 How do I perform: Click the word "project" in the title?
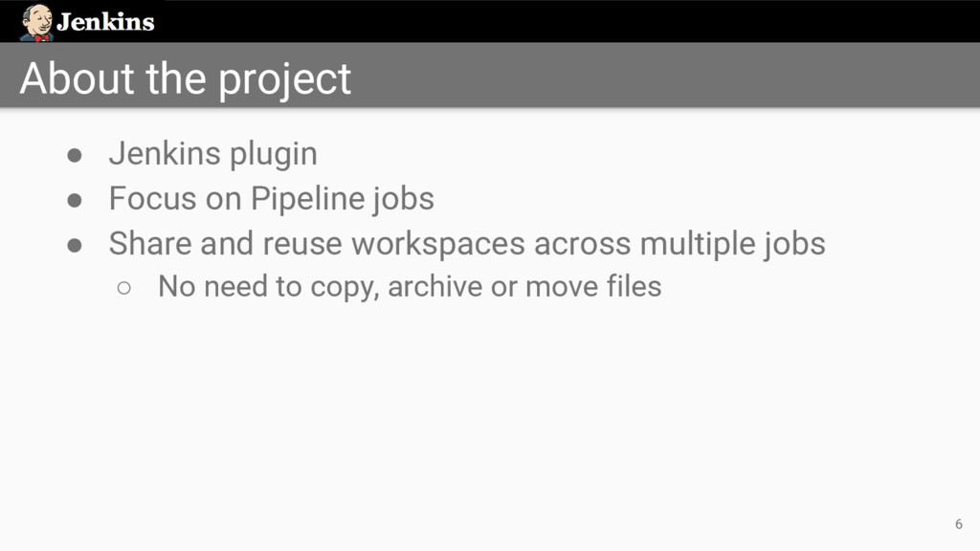click(285, 80)
